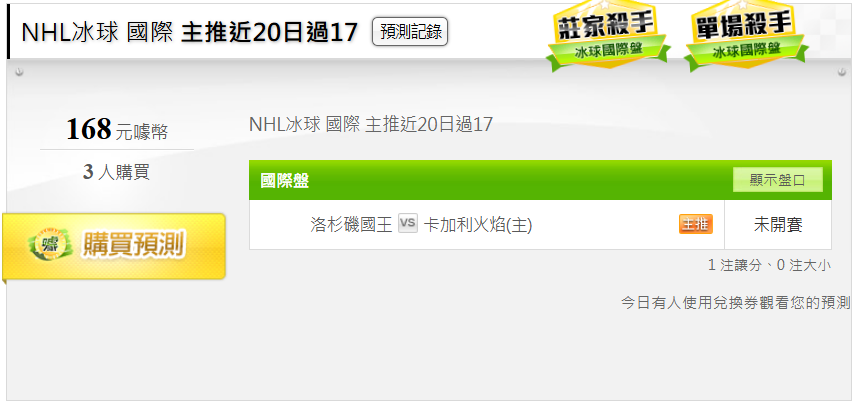Click the VS icon between teams
Viewport: 865px width, 411px height.
[x=408, y=223]
